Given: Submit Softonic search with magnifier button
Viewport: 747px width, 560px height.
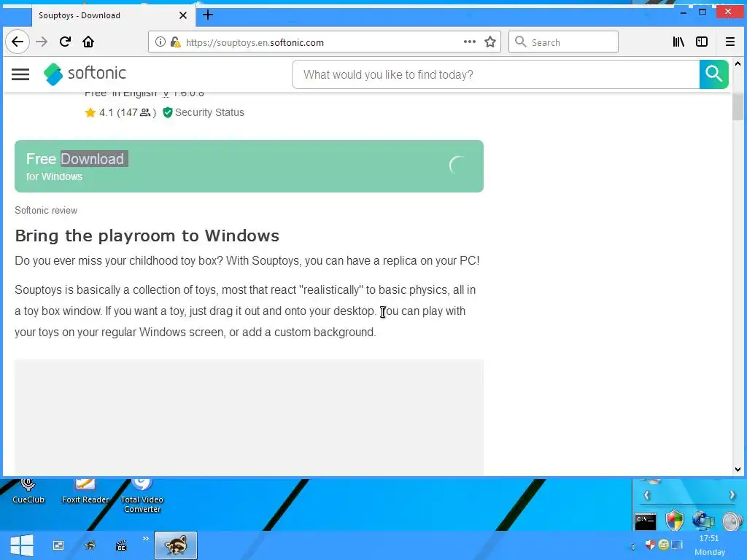Looking at the screenshot, I should click(x=713, y=74).
